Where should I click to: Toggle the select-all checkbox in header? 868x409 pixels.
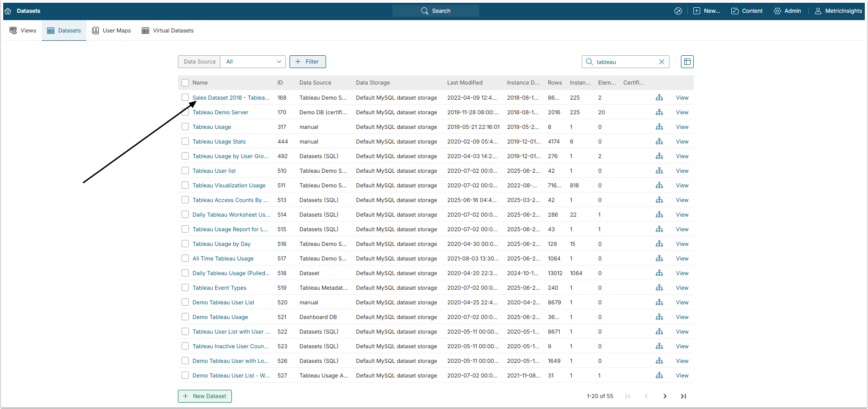185,83
